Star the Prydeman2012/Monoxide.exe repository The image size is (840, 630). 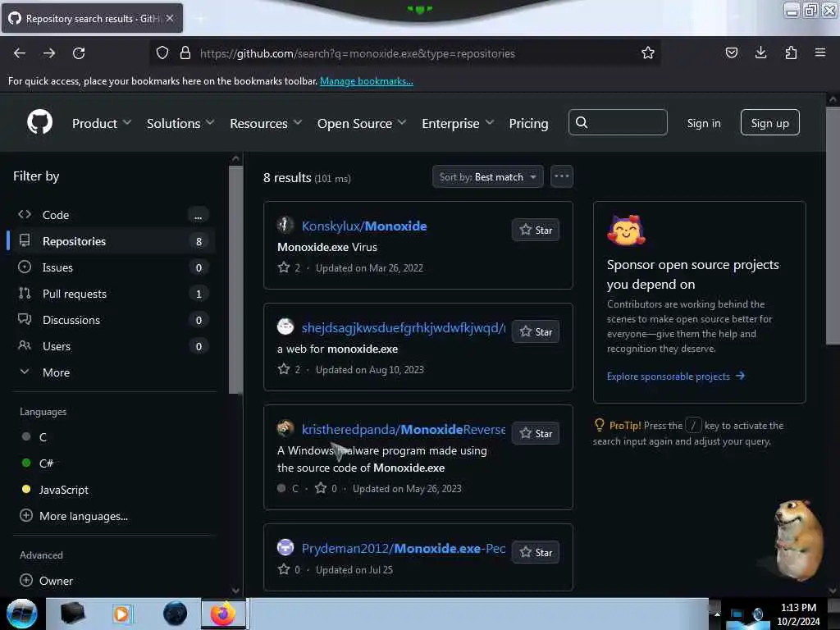pos(535,552)
